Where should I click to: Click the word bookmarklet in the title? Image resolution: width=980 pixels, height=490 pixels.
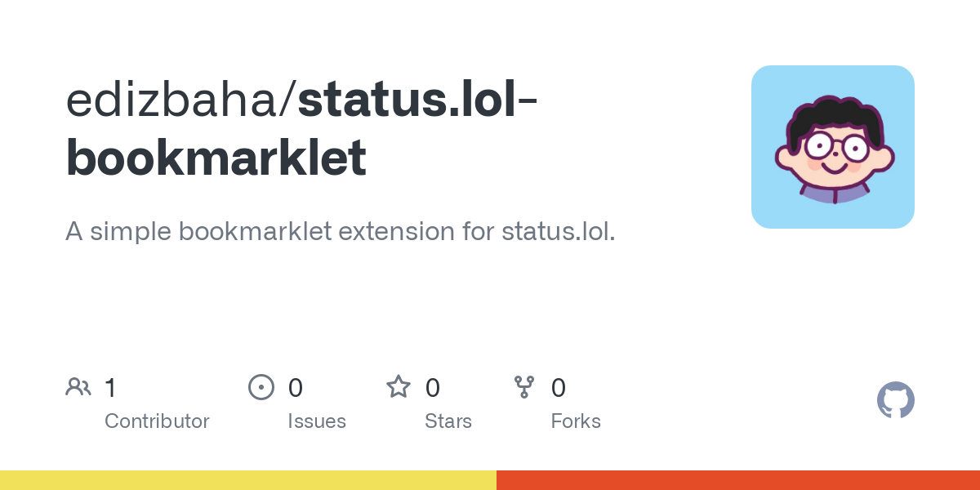pos(216,158)
